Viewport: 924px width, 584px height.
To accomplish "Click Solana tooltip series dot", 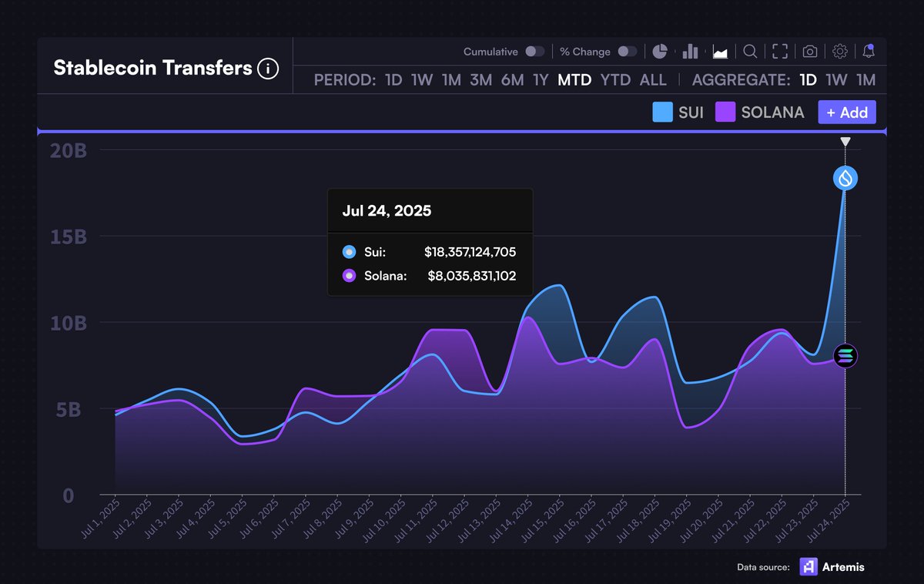I will tap(350, 275).
